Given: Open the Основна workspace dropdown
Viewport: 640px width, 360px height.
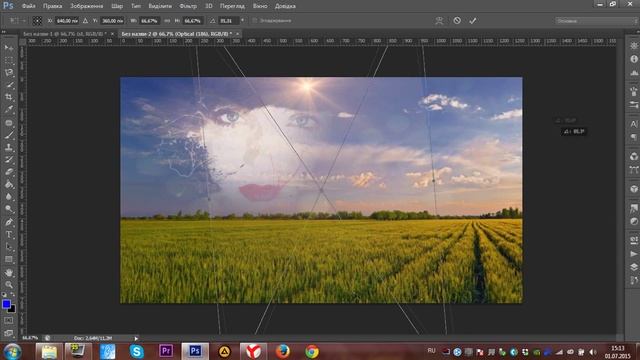Looking at the screenshot, I should pos(596,20).
